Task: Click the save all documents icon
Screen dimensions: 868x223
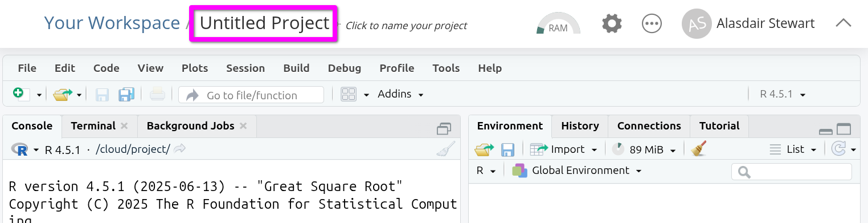Action: click(x=126, y=95)
